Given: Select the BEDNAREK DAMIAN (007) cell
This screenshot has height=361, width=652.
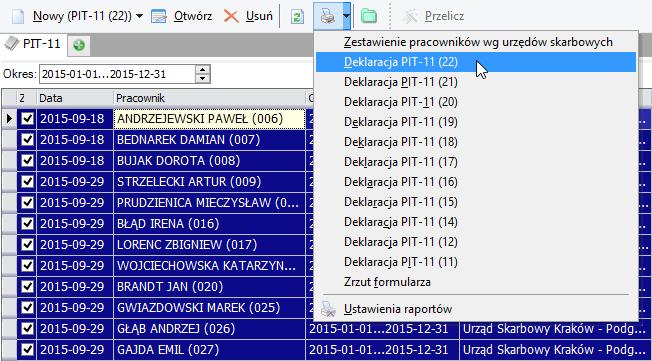Looking at the screenshot, I should (209, 140).
